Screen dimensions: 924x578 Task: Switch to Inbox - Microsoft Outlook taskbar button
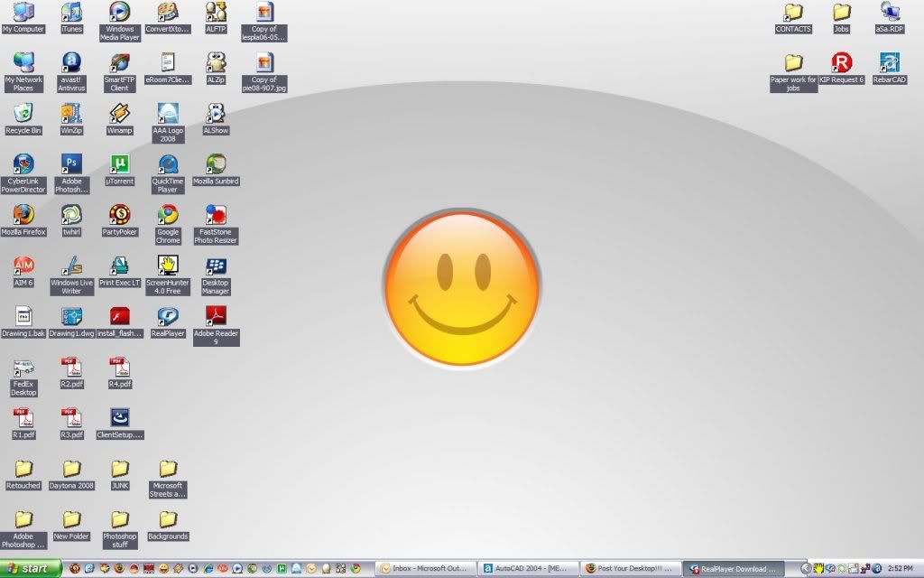tap(426, 569)
